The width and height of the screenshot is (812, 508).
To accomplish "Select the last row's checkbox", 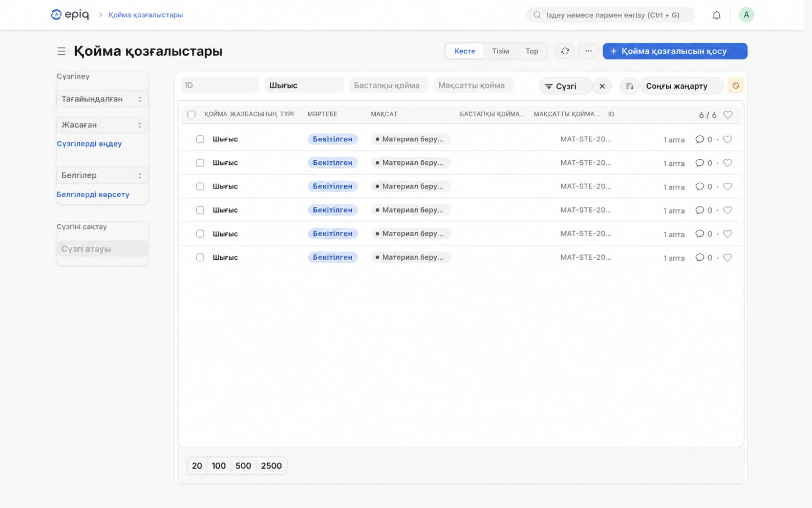I will click(200, 258).
